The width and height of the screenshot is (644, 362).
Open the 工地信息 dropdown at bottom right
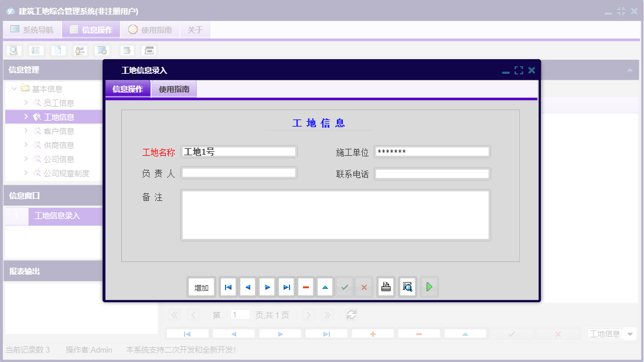coord(611,333)
